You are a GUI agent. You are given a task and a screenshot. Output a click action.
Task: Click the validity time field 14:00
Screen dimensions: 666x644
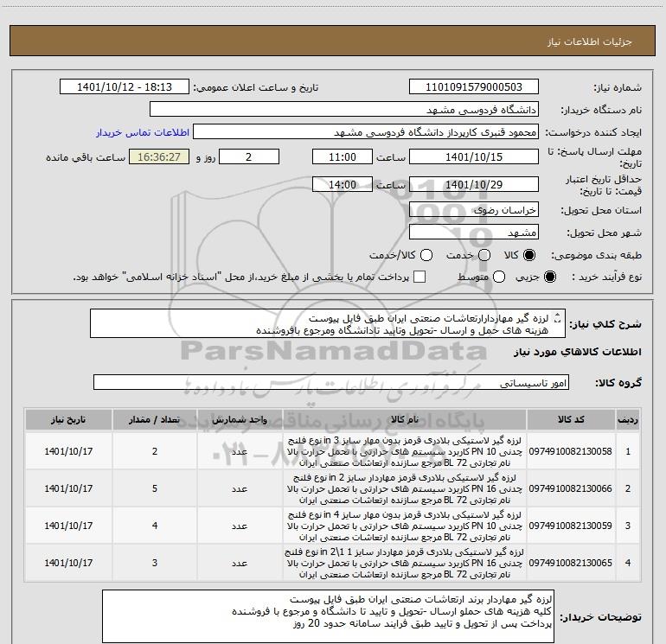coord(343,185)
